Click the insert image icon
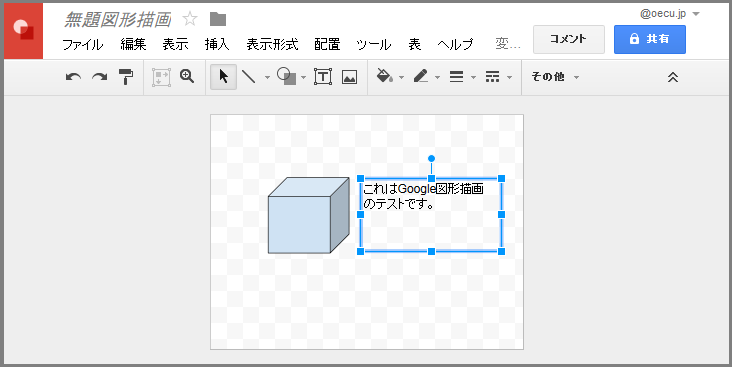732x367 pixels. pos(350,77)
